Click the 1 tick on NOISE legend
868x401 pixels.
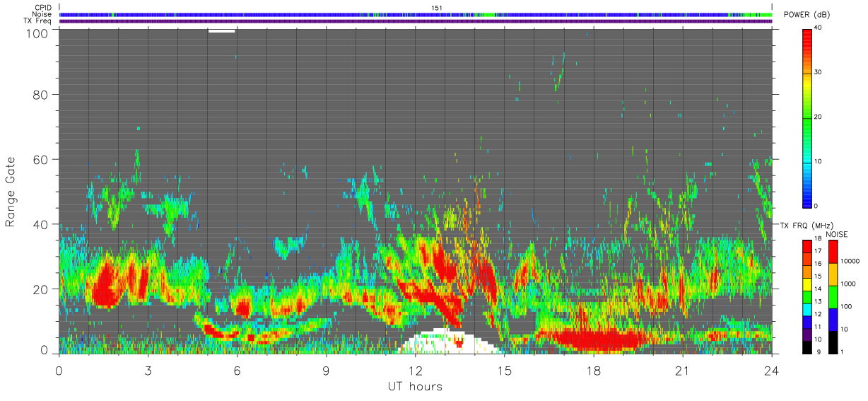pos(843,351)
